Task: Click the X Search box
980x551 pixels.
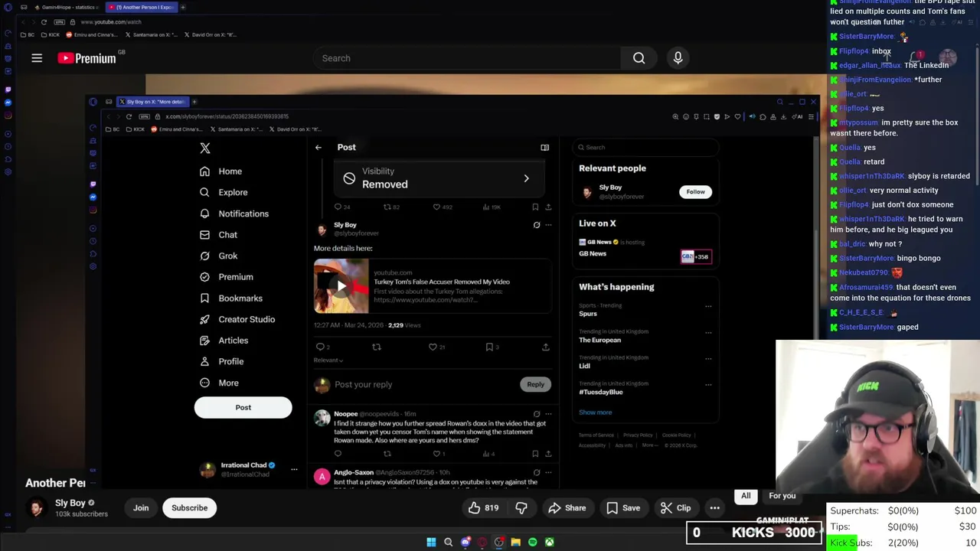Action: tap(645, 147)
